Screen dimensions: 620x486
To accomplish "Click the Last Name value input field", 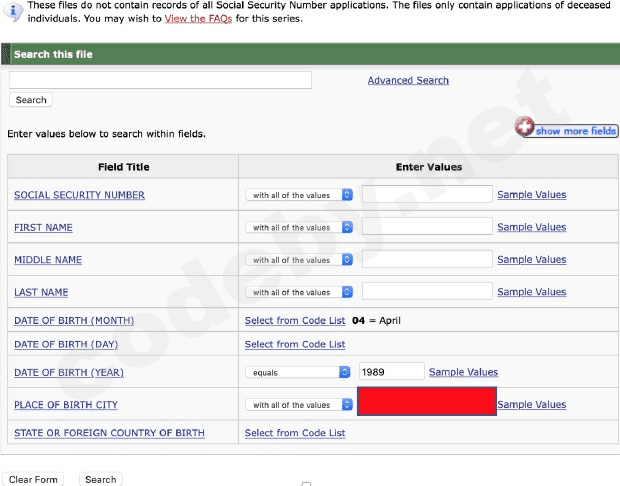I will [427, 292].
